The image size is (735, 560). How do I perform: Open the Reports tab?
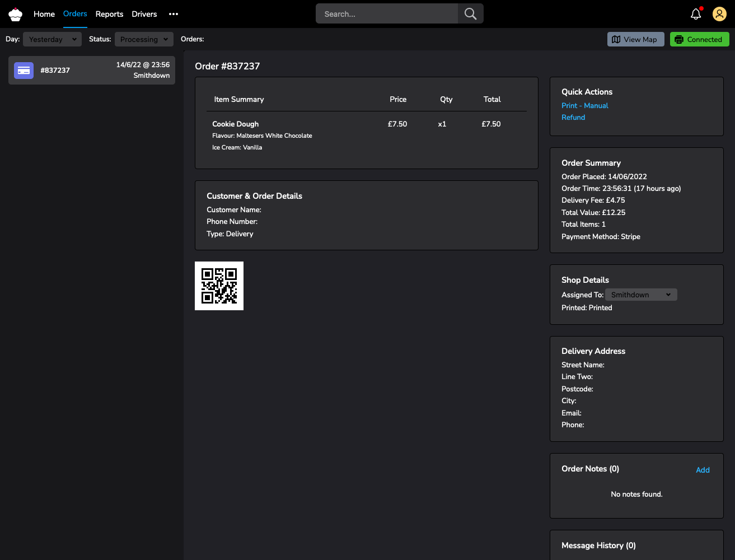[109, 14]
